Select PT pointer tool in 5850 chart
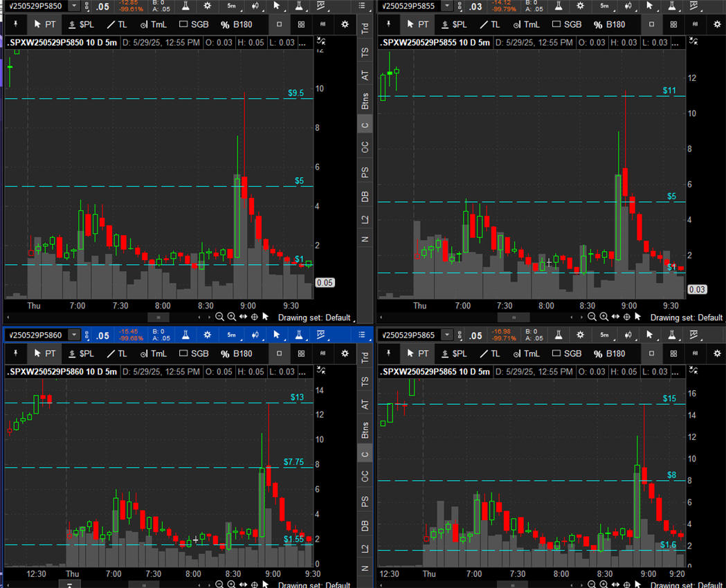This screenshot has height=588, width=726. [x=45, y=24]
